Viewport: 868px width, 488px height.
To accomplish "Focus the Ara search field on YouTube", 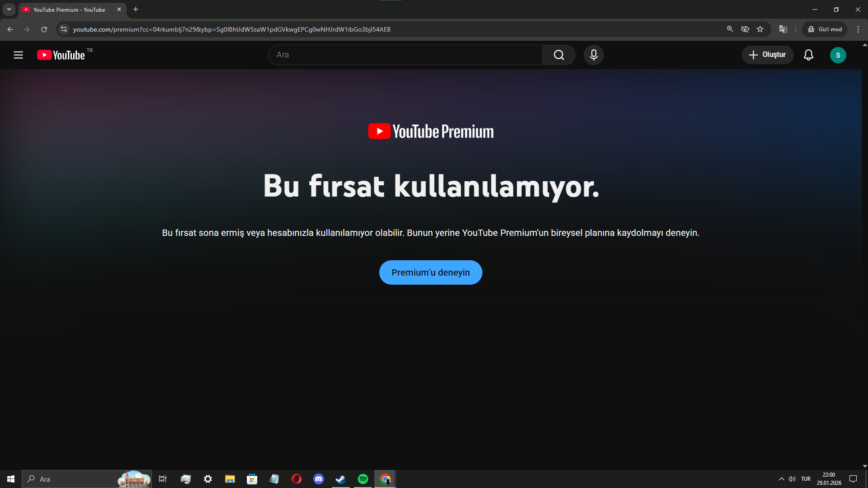I will click(406, 55).
